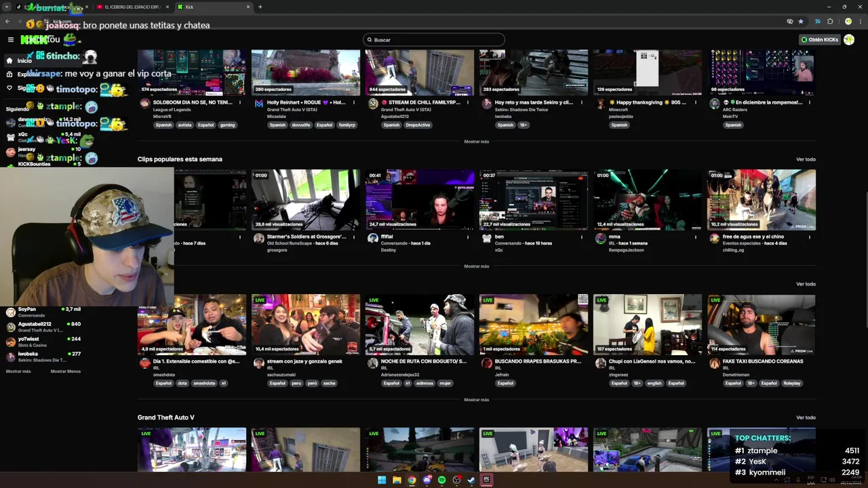Open Discord from taskbar
Image resolution: width=868 pixels, height=488 pixels.
click(x=427, y=480)
